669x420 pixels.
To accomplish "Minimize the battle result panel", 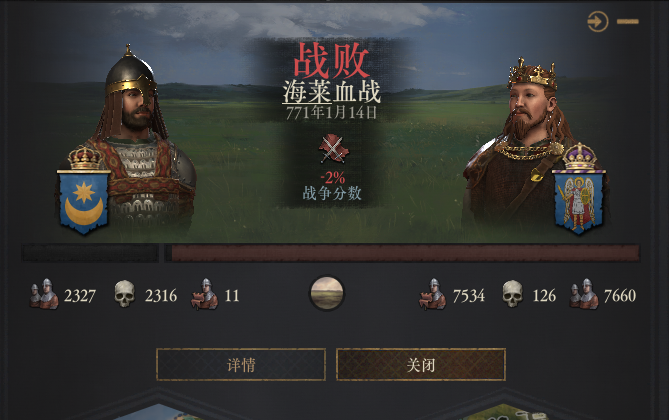I will click(x=628, y=21).
